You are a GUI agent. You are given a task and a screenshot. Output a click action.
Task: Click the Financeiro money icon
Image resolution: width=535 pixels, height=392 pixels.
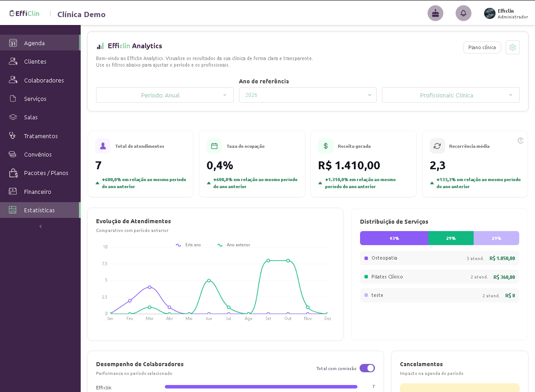point(13,192)
